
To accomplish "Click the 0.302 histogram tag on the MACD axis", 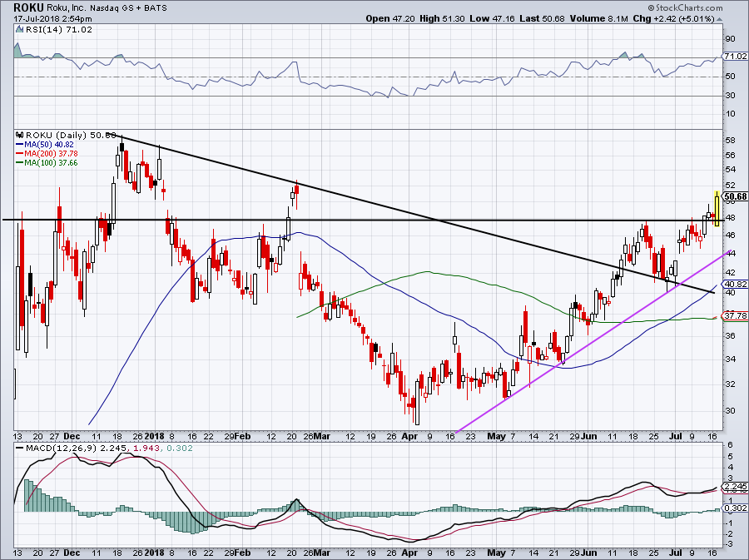I will (x=736, y=508).
